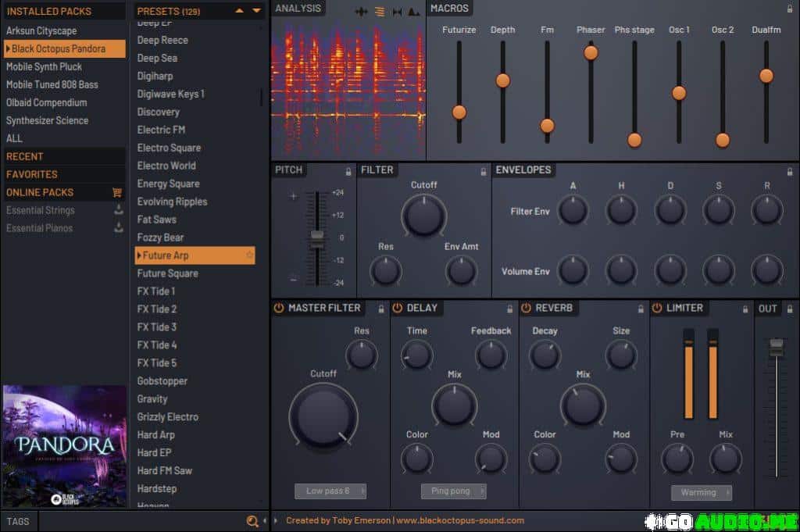This screenshot has width=800, height=532.
Task: Click the Pandora pack artwork thumbnail
Action: click(x=62, y=445)
